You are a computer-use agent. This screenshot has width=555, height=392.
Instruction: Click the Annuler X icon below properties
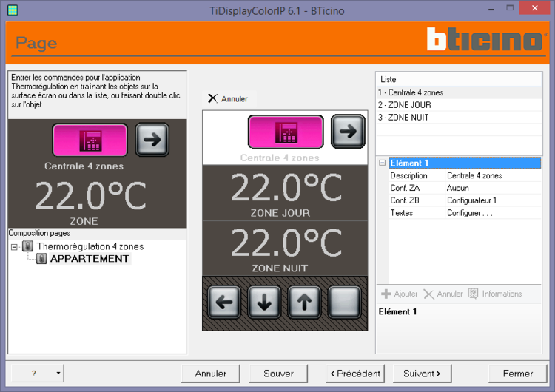[428, 294]
